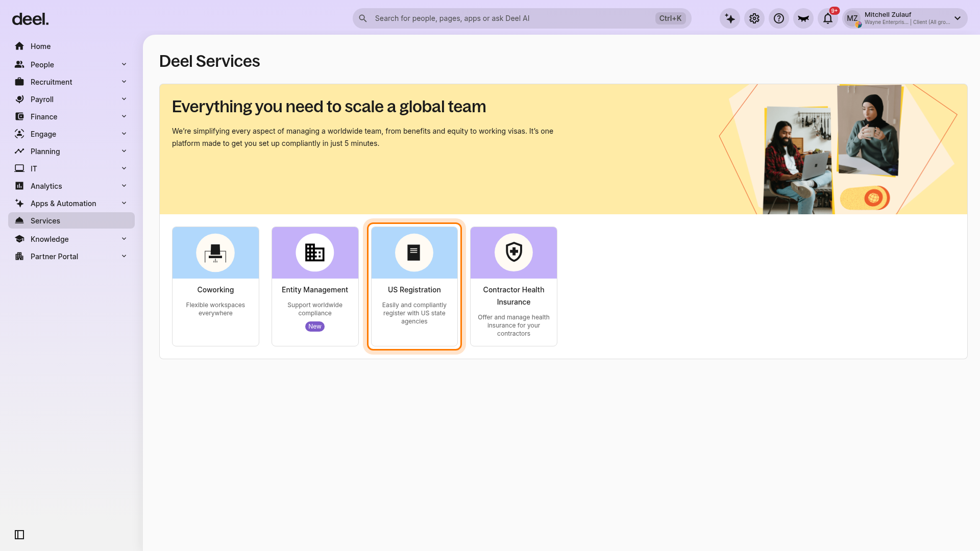
Task: Expand the Partner Portal chevron
Action: 124,256
